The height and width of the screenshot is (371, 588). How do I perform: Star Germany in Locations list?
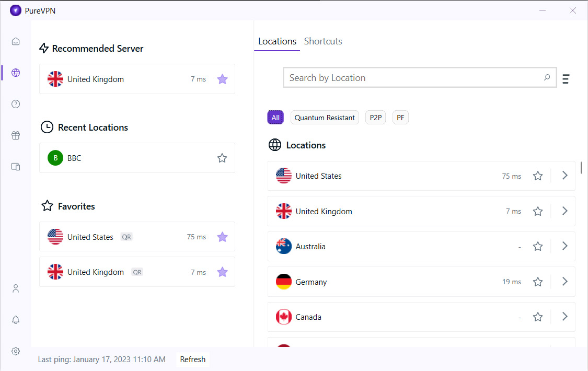(538, 282)
